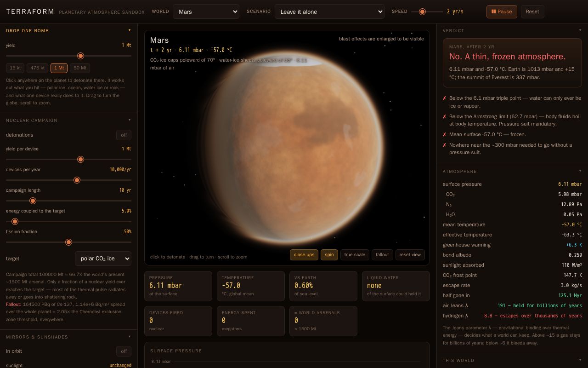Adjust the bomb yield slider
The height and width of the screenshot is (368, 588).
(68, 56)
